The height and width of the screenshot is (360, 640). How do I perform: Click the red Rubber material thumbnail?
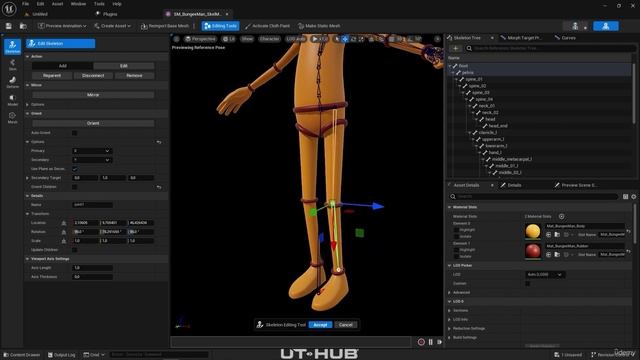tap(533, 251)
